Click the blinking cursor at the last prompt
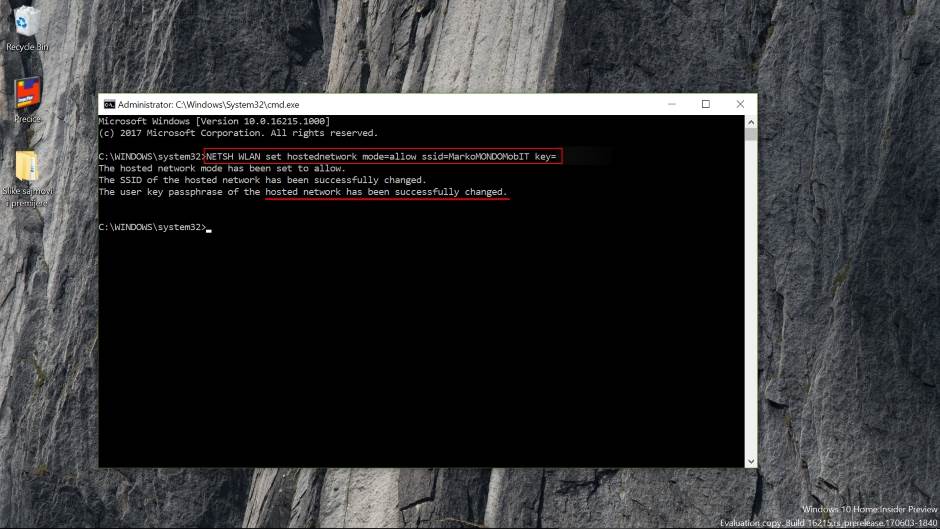Viewport: 940px width, 529px height. [x=209, y=228]
